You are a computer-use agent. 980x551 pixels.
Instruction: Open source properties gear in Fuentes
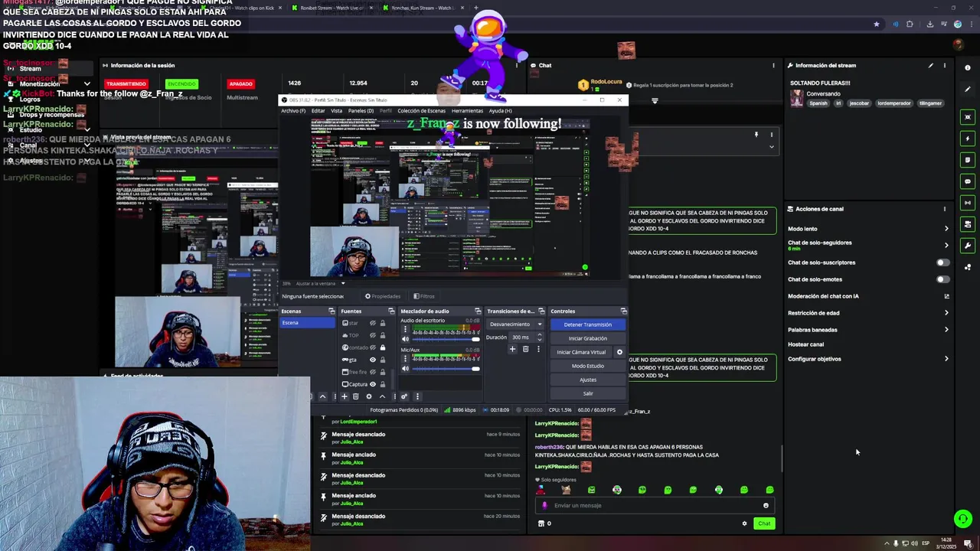coord(369,396)
